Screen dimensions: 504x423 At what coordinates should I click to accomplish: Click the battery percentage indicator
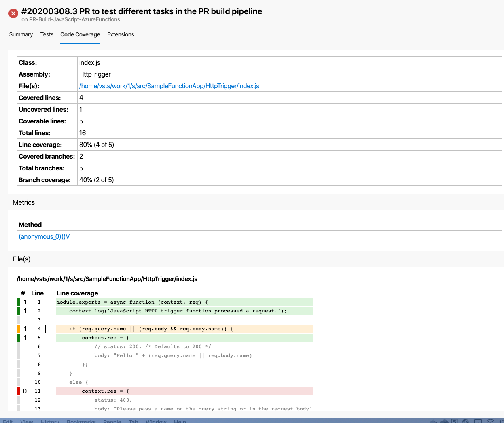(x=501, y=421)
